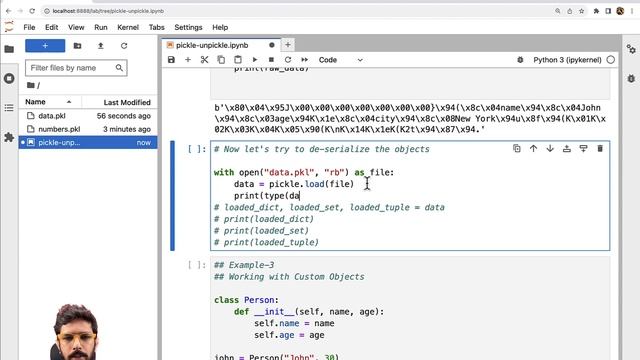Open the Extension Manager puzzle icon
This screenshot has width=640, height=360.
pos(9,138)
